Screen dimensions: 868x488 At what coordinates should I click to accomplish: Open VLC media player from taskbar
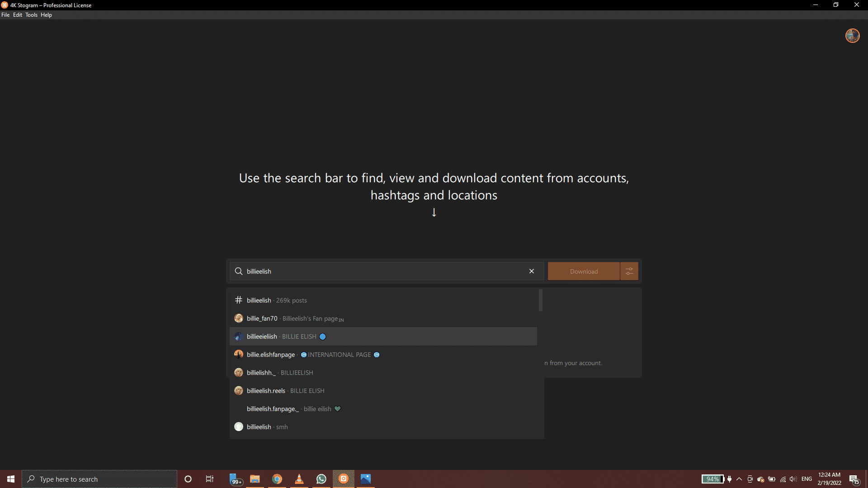[x=299, y=479]
